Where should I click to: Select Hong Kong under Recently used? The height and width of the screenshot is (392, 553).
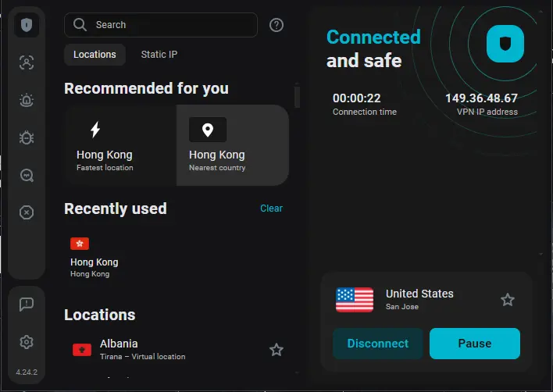coord(95,258)
